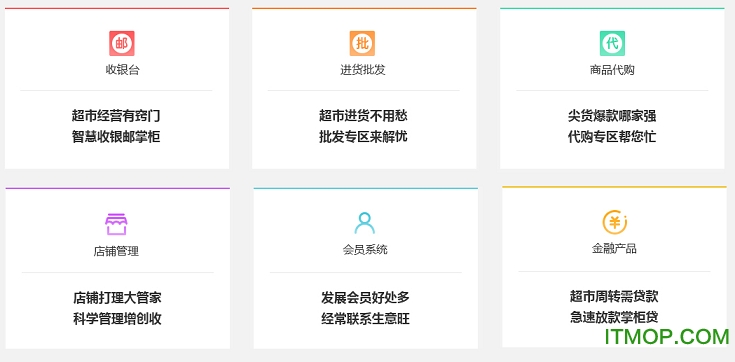
Task: Open the 店铺管理 label
Action: coord(116,251)
